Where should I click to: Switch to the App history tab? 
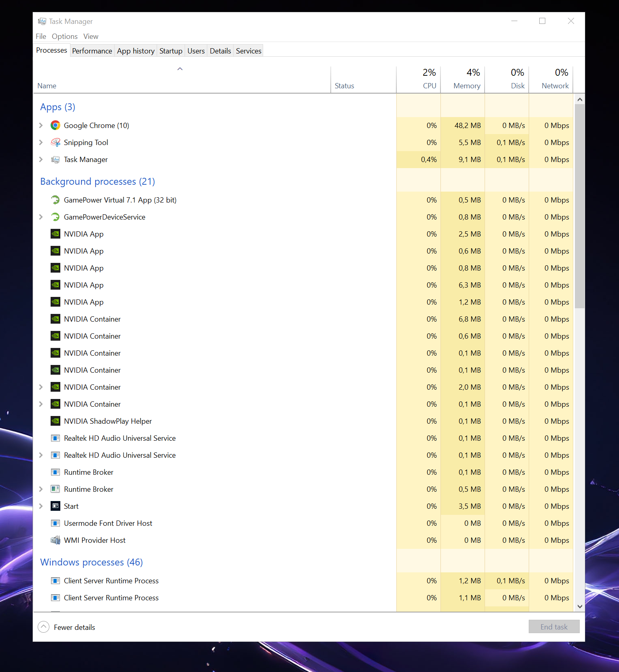(x=136, y=51)
